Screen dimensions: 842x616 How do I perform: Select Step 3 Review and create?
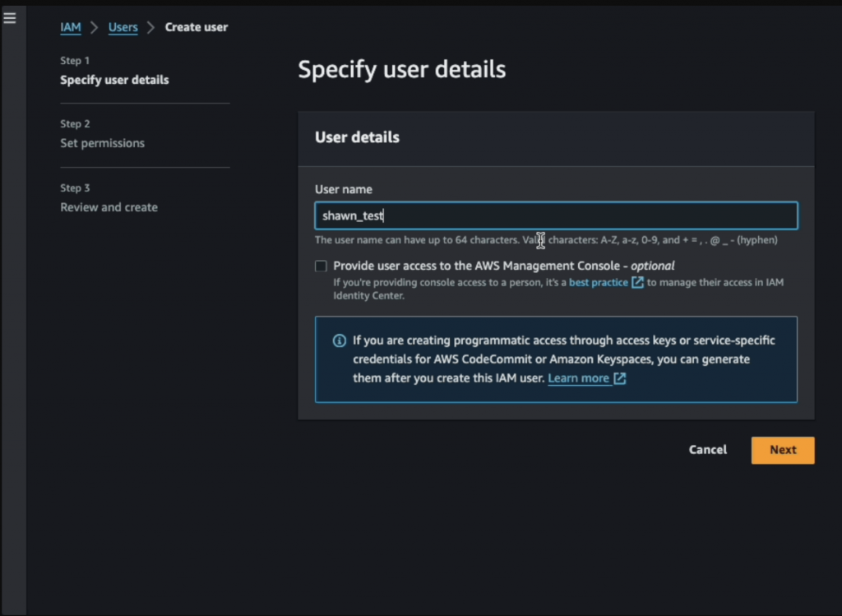pos(109,207)
